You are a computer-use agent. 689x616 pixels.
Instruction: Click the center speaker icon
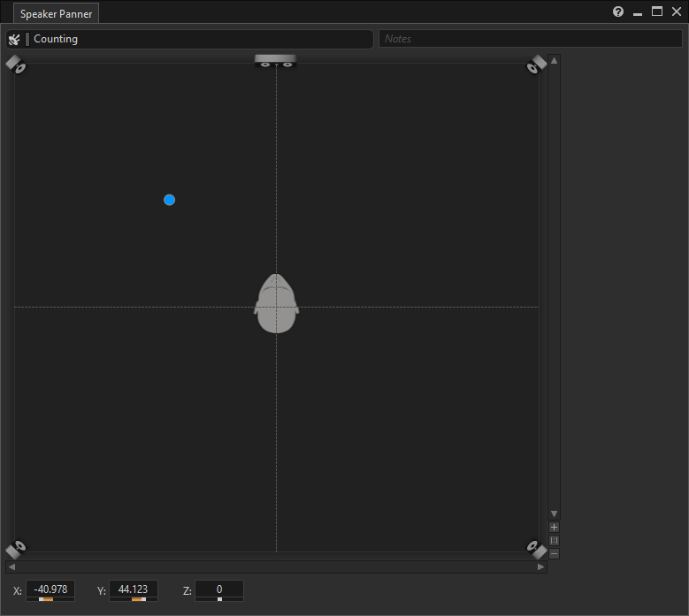click(x=276, y=61)
